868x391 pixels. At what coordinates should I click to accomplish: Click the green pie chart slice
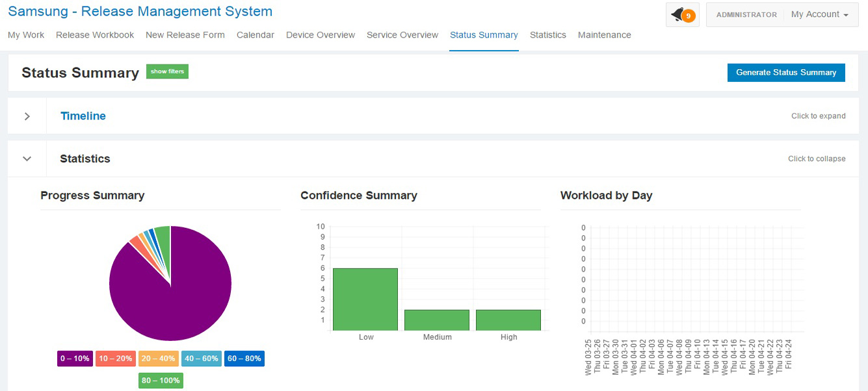point(164,240)
